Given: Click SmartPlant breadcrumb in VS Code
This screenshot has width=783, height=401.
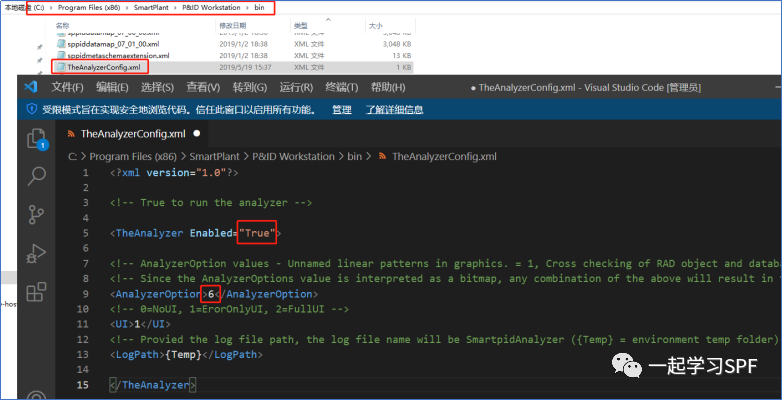Looking at the screenshot, I should [x=214, y=156].
